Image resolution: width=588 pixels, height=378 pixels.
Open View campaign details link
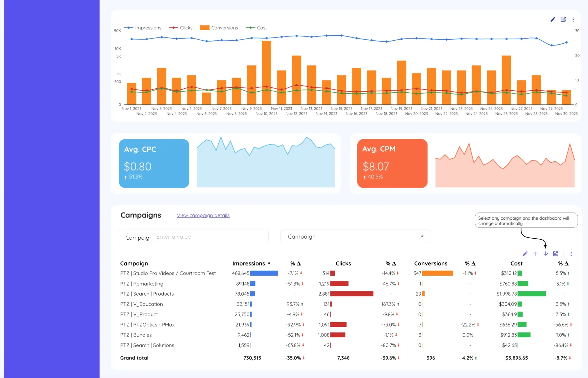[203, 215]
